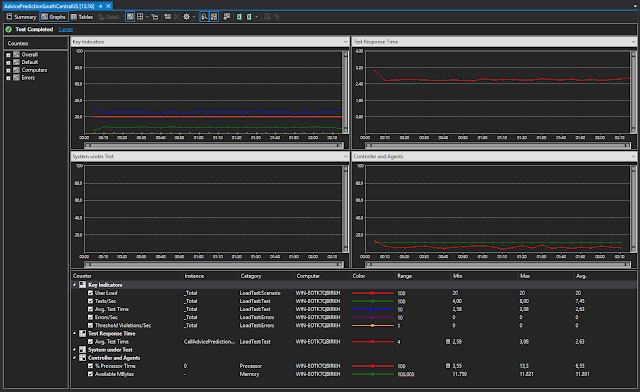Click the Instance column header
The image size is (640, 392).
coord(210,276)
